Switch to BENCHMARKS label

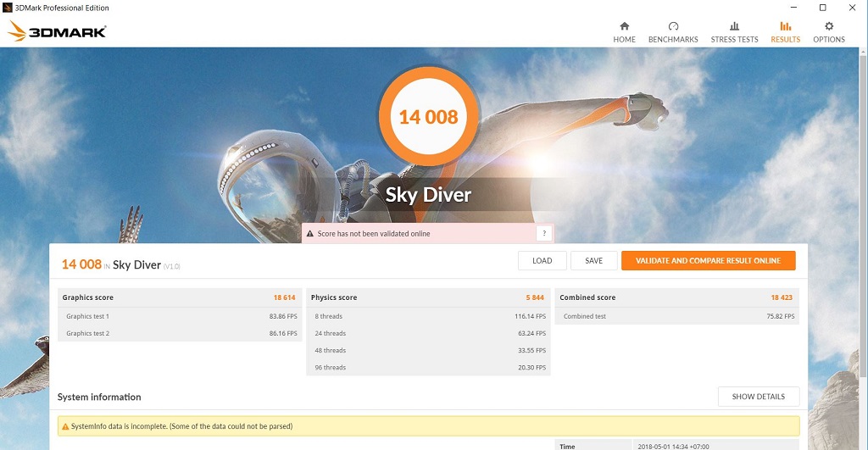point(673,39)
